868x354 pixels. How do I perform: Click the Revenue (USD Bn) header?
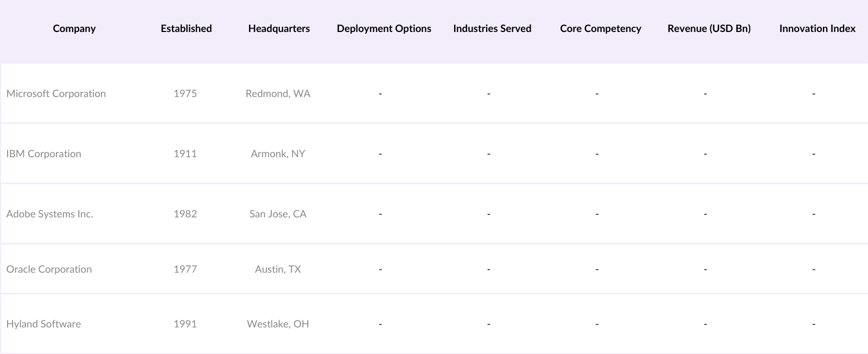[709, 29]
